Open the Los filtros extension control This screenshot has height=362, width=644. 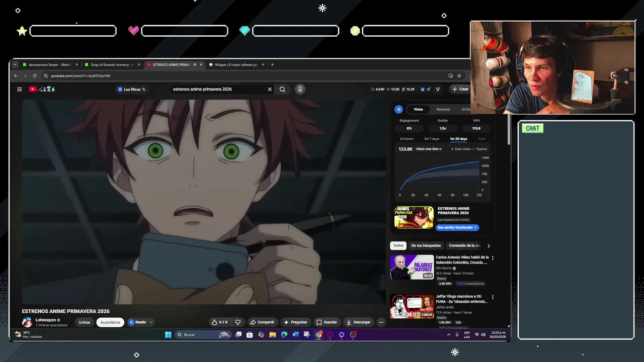131,89
